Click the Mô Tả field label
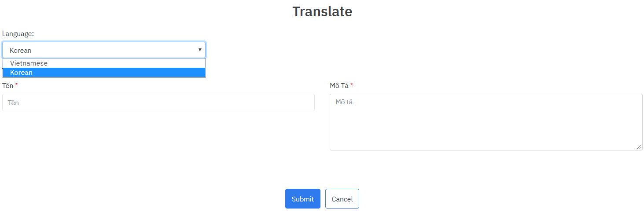The width and height of the screenshot is (644, 216). (339, 85)
